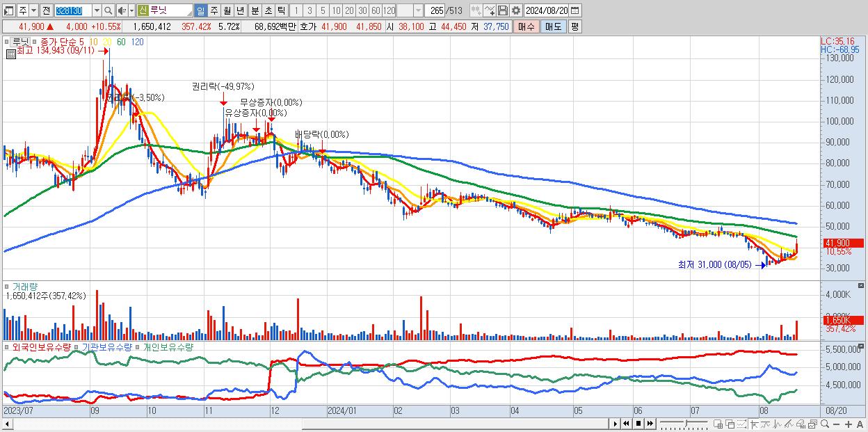Viewport: 868px width, 432px height.
Task: Choose interval 3 button
Action: click(x=310, y=10)
